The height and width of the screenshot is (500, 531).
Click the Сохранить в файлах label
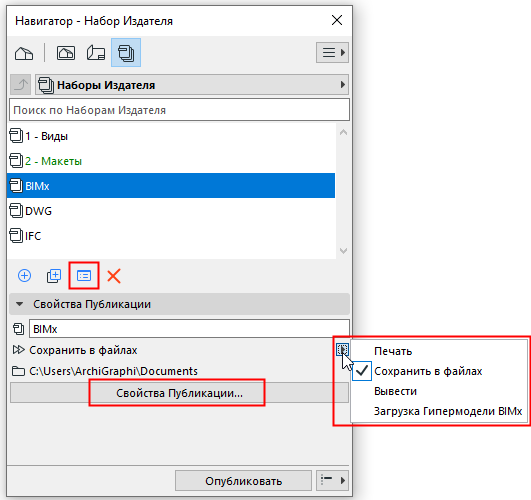[83, 350]
